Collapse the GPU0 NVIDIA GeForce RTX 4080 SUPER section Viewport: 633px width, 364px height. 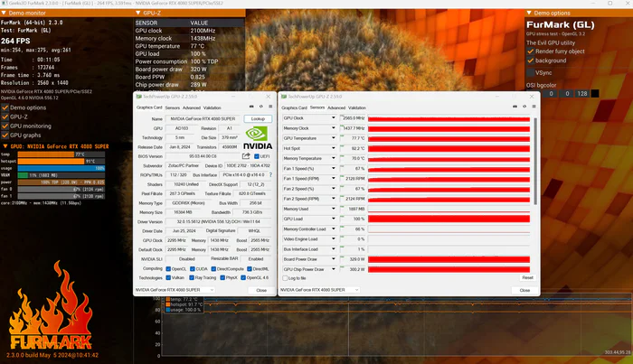coord(5,146)
